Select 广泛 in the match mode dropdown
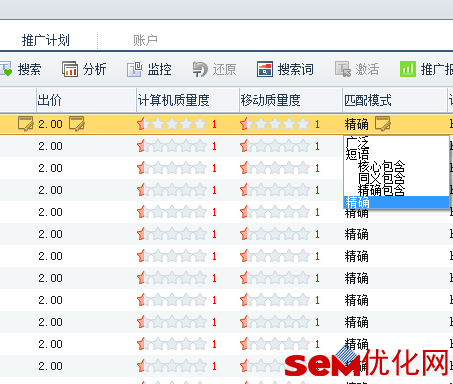The image size is (453, 384). click(x=396, y=142)
